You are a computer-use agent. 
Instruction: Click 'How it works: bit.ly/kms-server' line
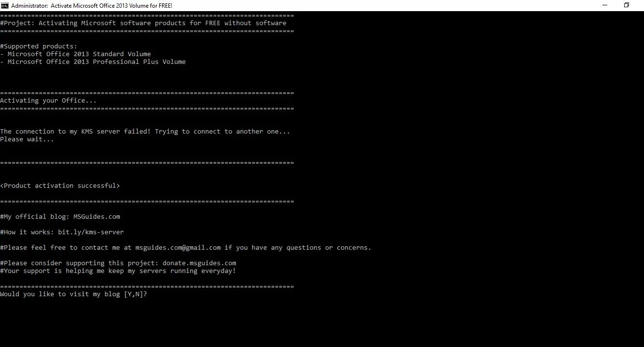[62, 232]
